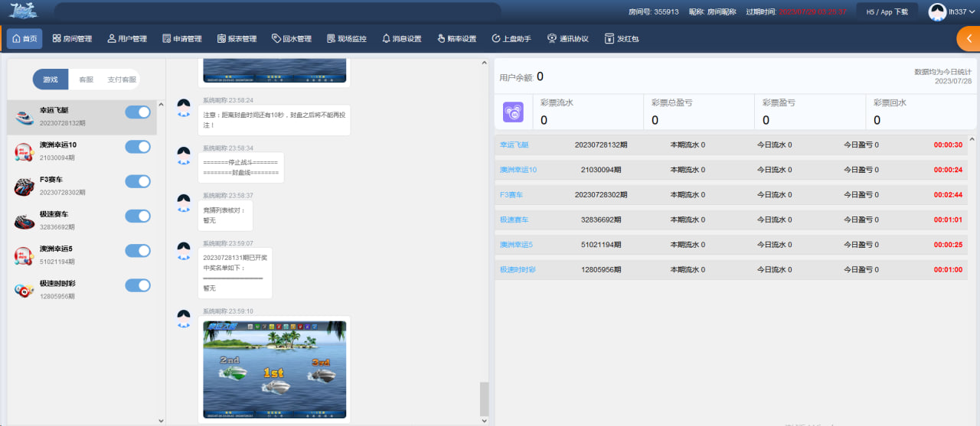Toggle off the 幸运飞艇 game switch

(x=138, y=112)
